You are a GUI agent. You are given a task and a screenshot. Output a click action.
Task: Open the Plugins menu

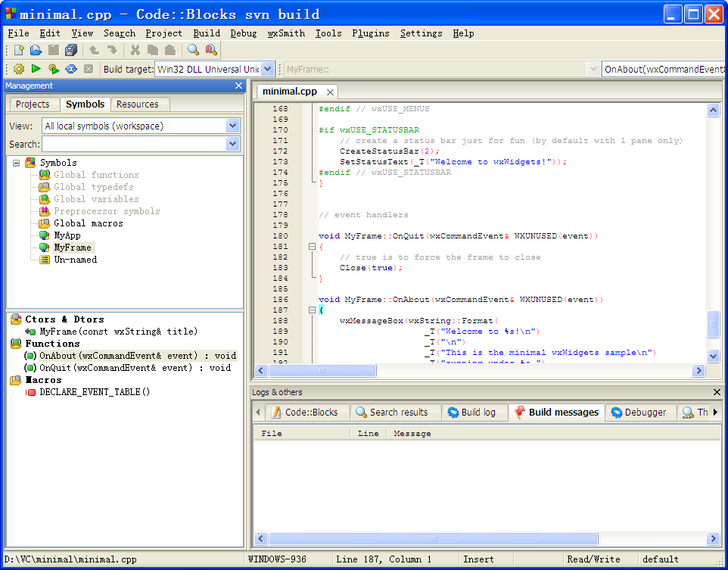pyautogui.click(x=371, y=33)
